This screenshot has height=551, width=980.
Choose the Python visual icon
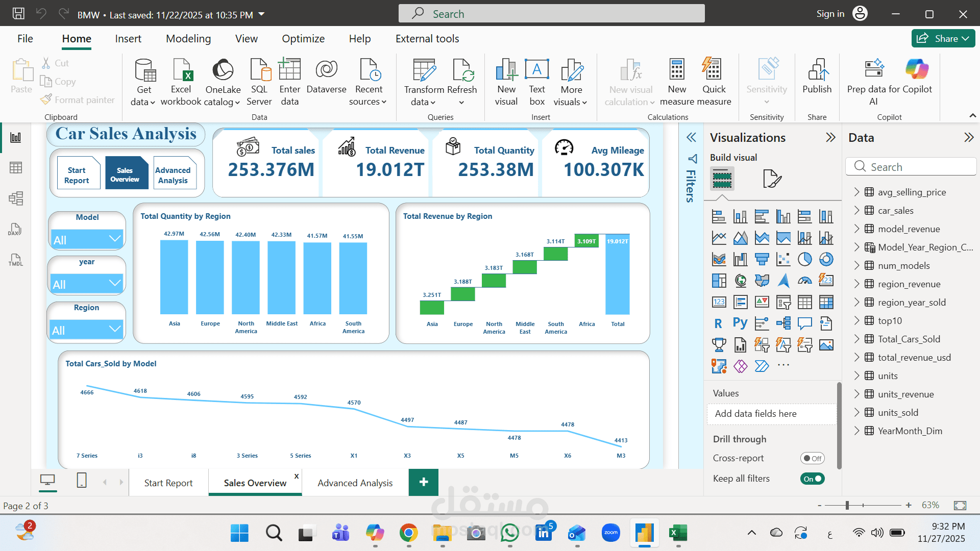click(x=740, y=323)
